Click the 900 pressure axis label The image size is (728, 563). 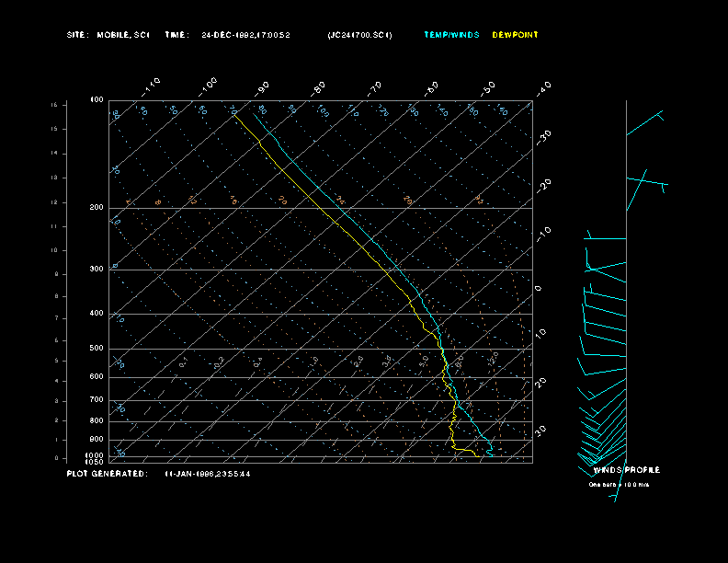pyautogui.click(x=97, y=440)
